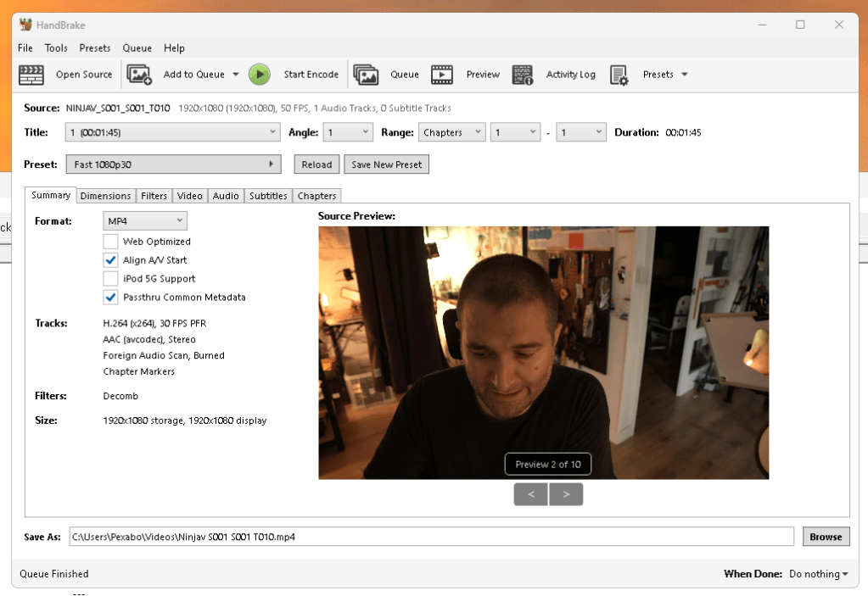Uncheck the Align A/V Start checkbox
The image size is (868, 596).
coord(110,260)
